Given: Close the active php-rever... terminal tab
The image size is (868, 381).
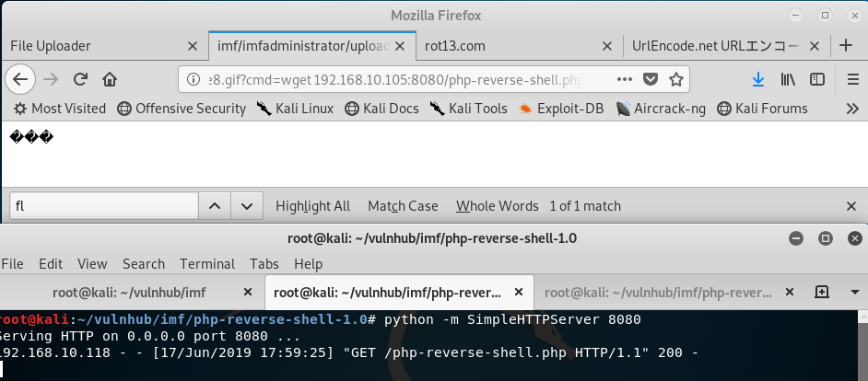Looking at the screenshot, I should click(x=519, y=292).
